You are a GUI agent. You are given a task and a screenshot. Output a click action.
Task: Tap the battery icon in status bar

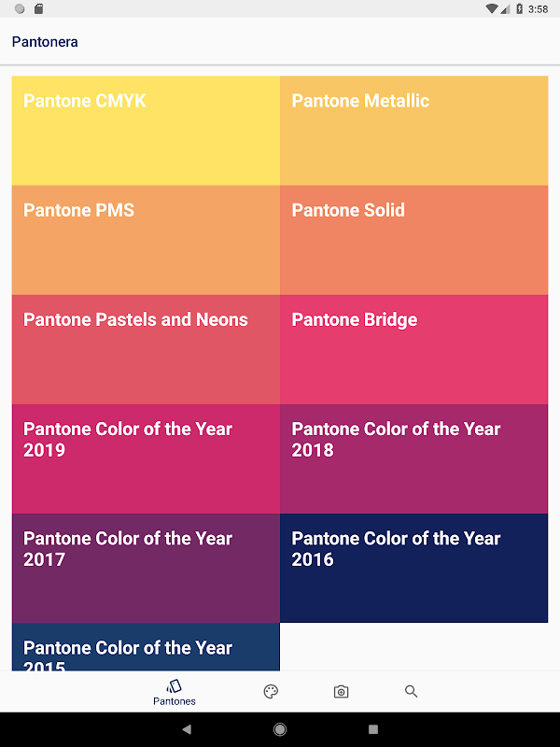pyautogui.click(x=520, y=8)
